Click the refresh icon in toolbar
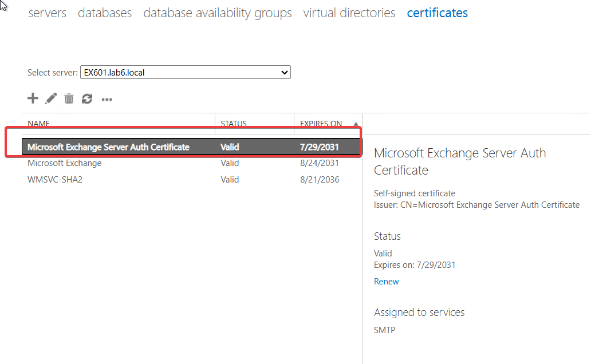 [87, 98]
